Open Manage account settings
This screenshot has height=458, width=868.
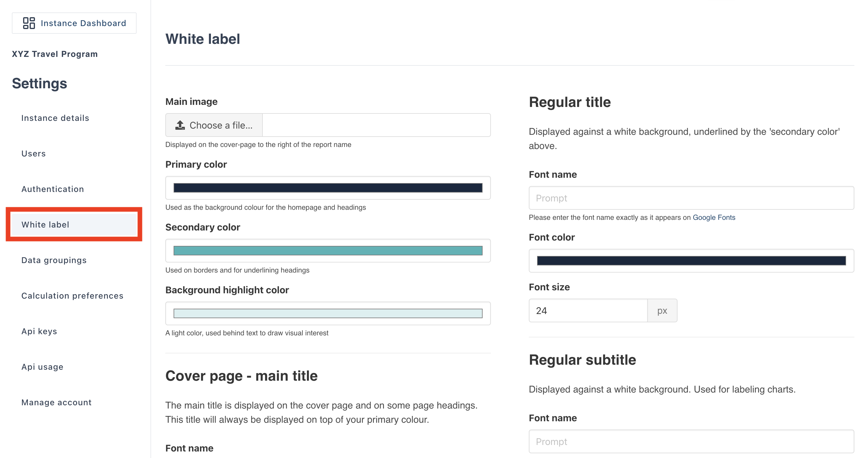(x=57, y=402)
